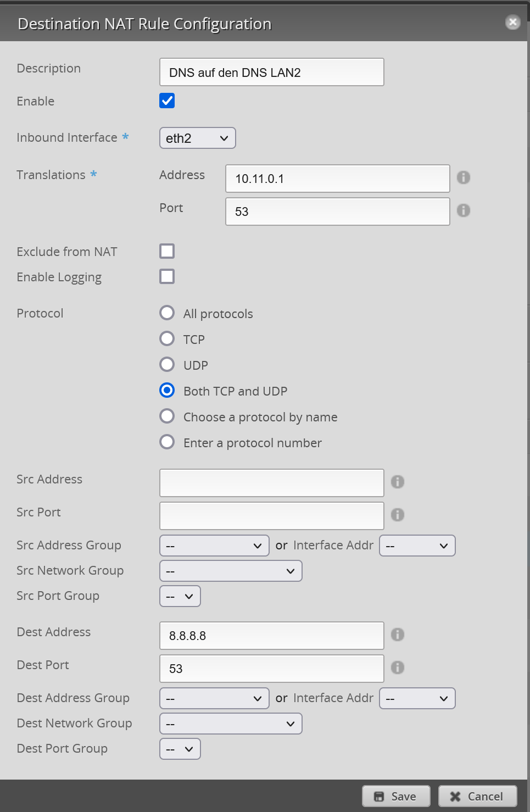Image resolution: width=530 pixels, height=812 pixels.
Task: Click info icon beside Src Port field
Action: 397,515
